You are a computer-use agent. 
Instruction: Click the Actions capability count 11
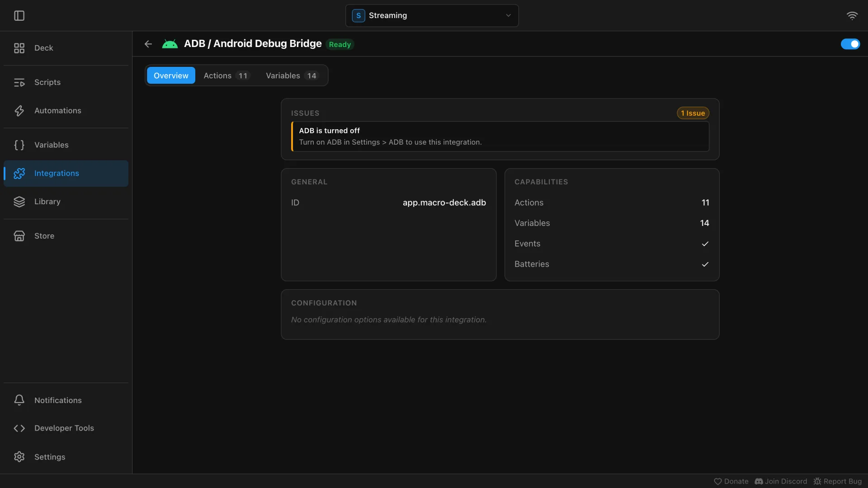coord(705,202)
